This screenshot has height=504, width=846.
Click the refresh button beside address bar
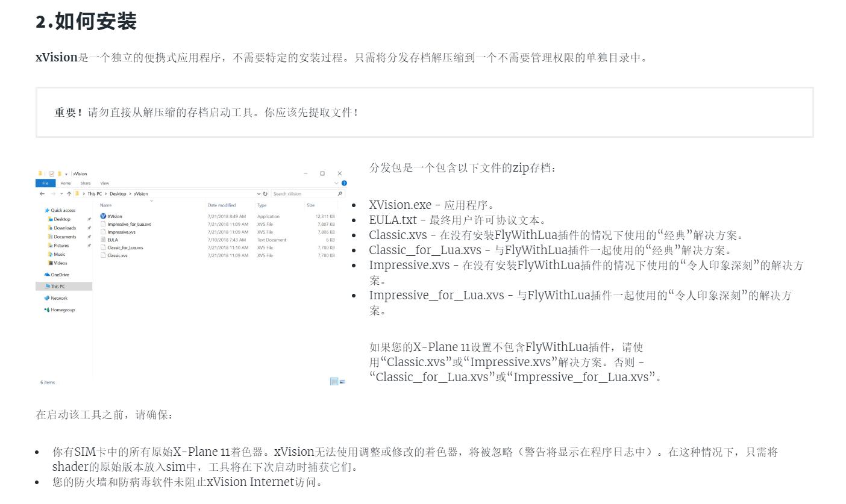click(265, 194)
